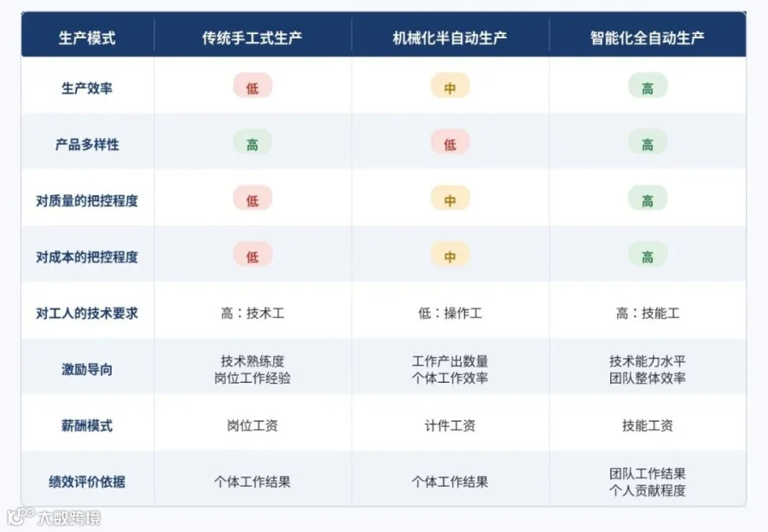Click the 高：技术工 cell
The height and width of the screenshot is (532, 768).
tap(253, 313)
